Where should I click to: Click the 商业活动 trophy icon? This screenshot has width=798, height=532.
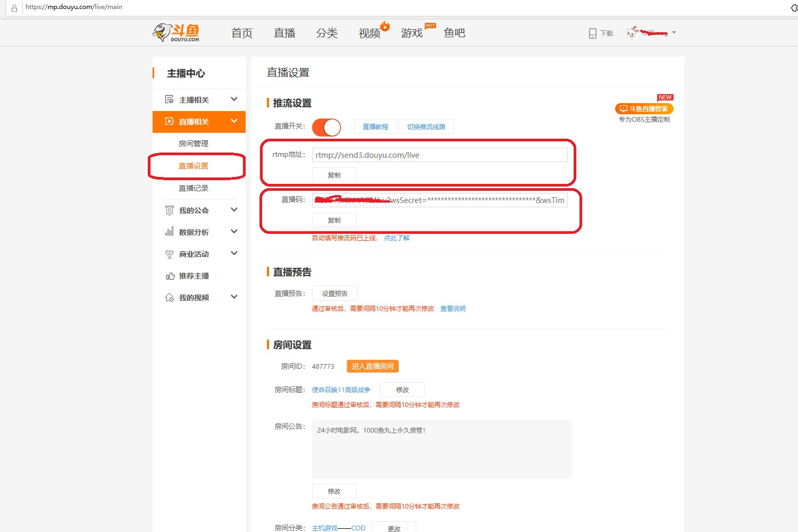tap(169, 254)
